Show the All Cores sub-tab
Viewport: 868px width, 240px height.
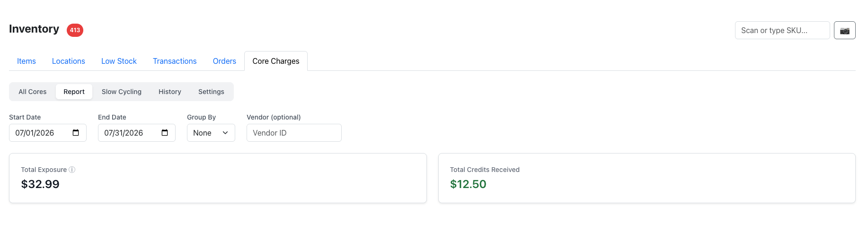pos(33,92)
